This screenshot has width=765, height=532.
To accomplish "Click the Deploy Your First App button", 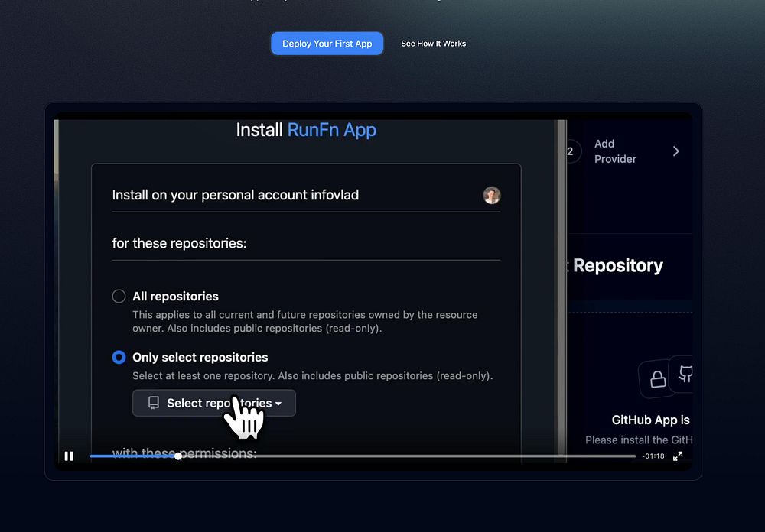I will (327, 44).
